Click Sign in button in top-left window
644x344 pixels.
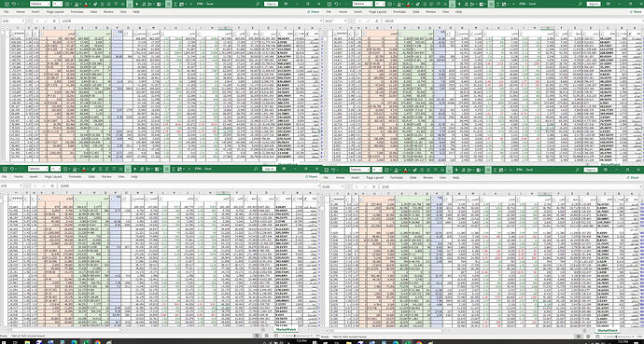271,4
